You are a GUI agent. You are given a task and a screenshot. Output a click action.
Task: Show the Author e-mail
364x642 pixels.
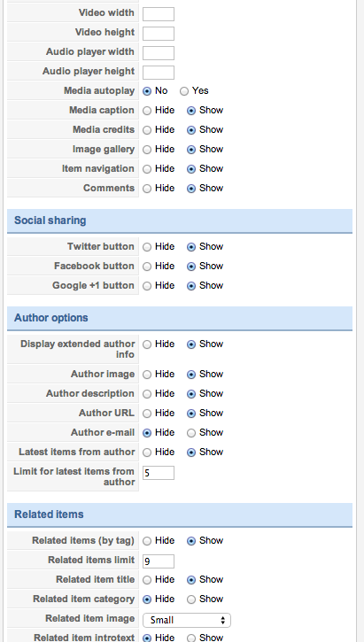tap(191, 433)
